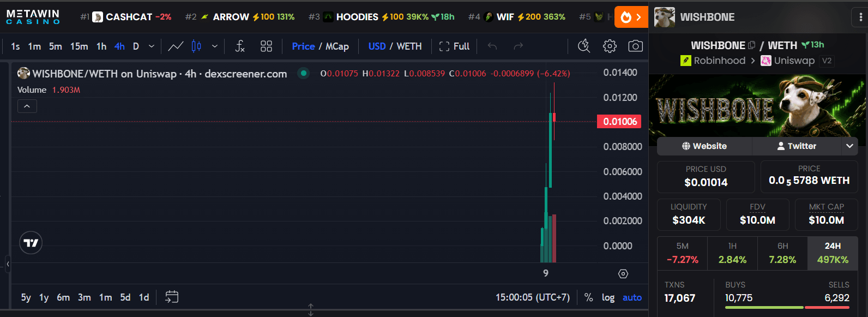Click the chart panel resize handle at the bottom
This screenshot has height=317, width=868.
click(311, 310)
